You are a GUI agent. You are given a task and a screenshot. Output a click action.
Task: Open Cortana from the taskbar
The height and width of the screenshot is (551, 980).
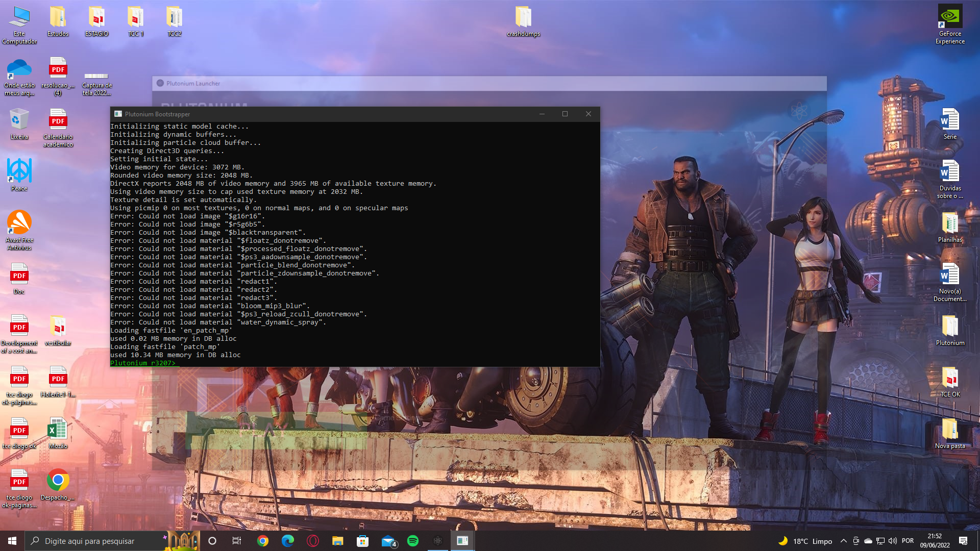[x=212, y=541]
